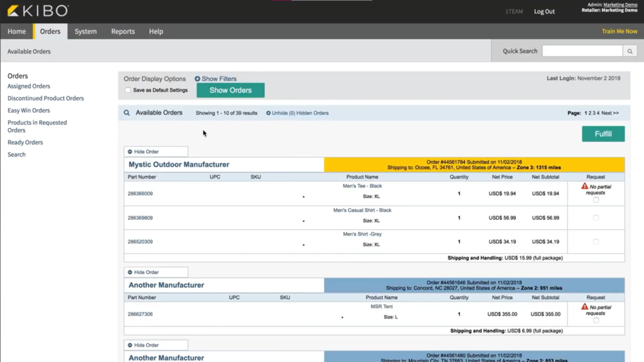644x362 pixels.
Task: Click the Fulfill button
Action: [x=602, y=133]
